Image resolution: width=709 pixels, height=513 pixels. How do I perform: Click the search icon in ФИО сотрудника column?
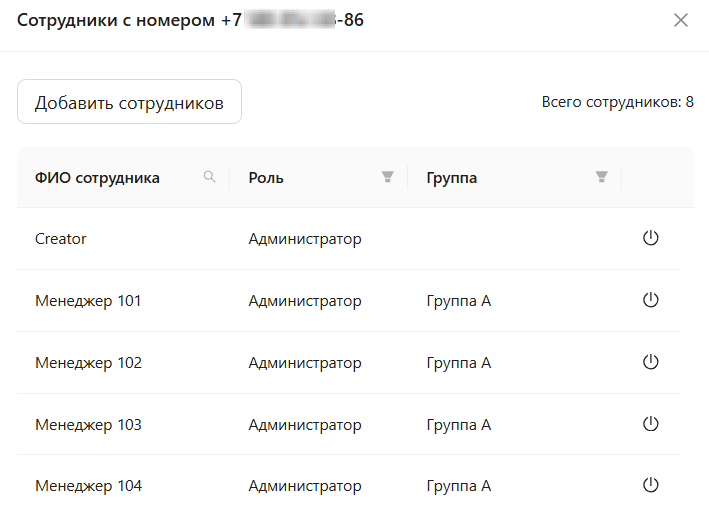coord(209,177)
